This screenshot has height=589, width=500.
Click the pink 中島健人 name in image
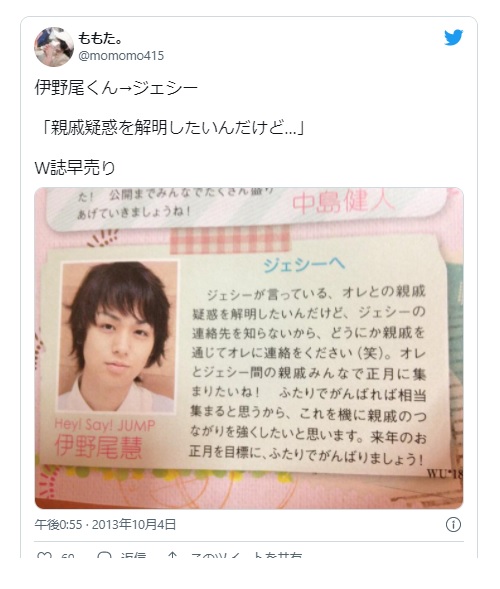(x=343, y=202)
